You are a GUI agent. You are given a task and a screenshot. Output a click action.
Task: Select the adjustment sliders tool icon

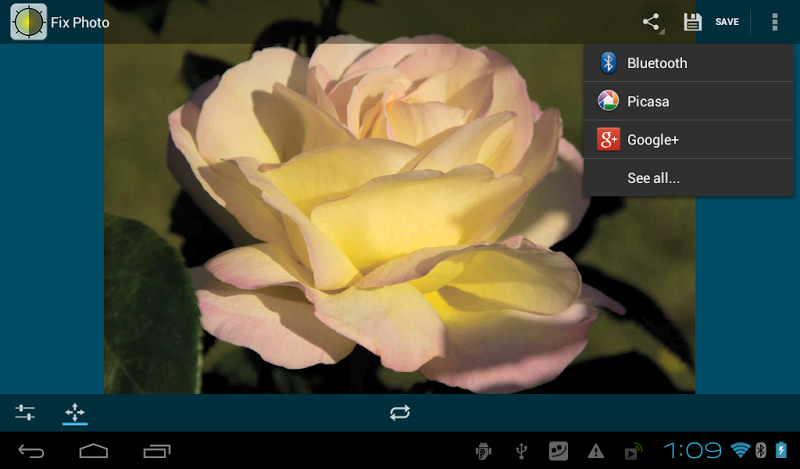[25, 412]
